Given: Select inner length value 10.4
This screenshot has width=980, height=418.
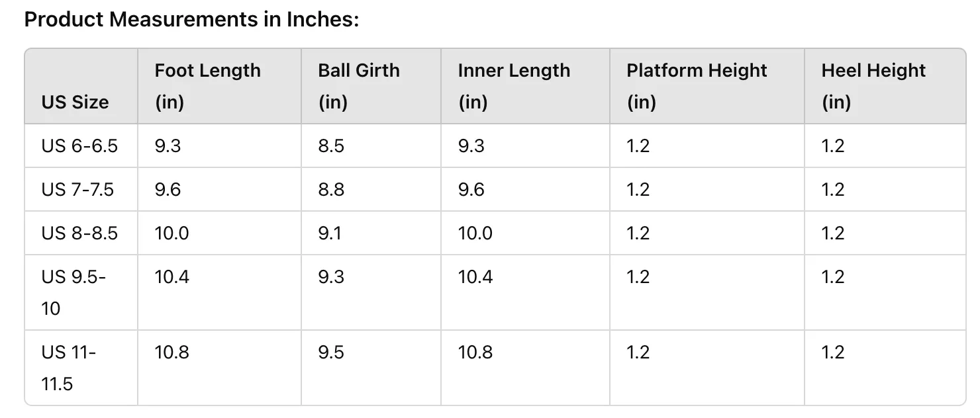Looking at the screenshot, I should [x=475, y=276].
